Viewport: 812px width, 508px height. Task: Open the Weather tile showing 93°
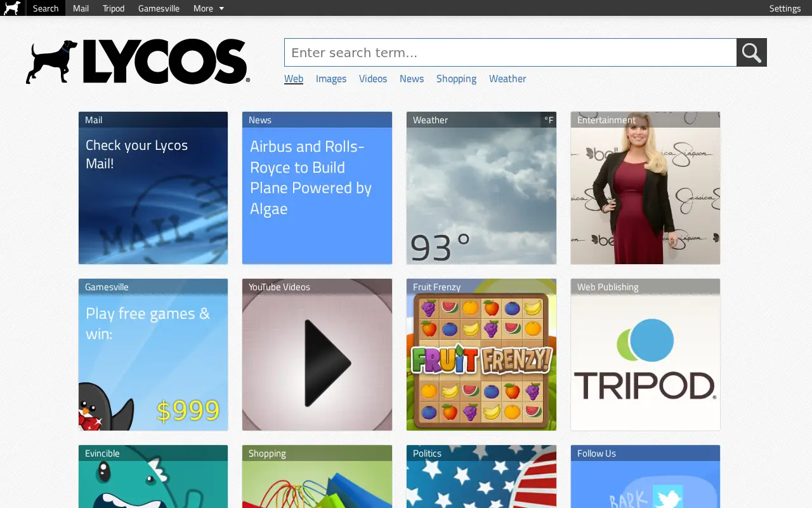[481, 188]
